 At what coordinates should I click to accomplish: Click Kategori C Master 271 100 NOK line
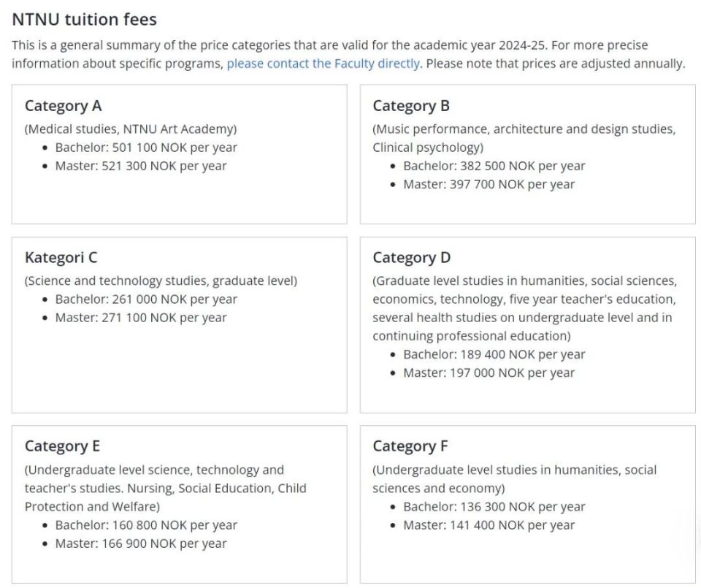click(141, 318)
